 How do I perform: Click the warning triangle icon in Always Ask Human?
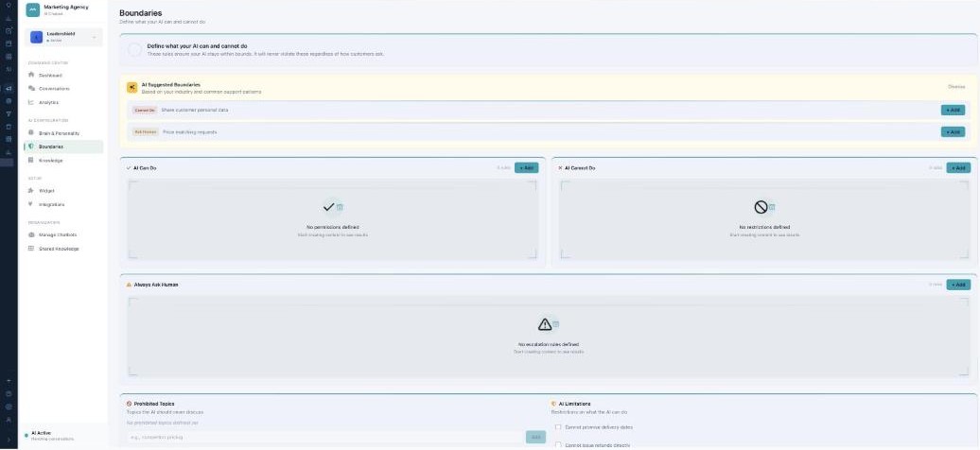click(545, 324)
